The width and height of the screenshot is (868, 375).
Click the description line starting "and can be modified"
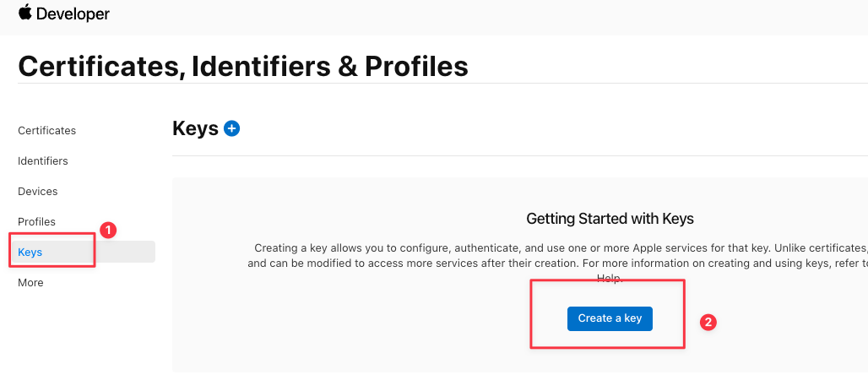(557, 264)
